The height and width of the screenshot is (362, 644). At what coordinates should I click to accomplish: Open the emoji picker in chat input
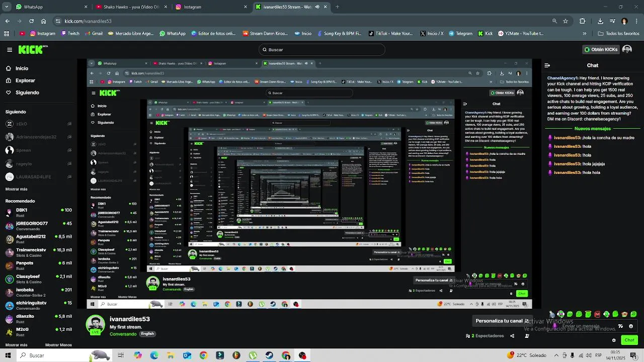631,326
